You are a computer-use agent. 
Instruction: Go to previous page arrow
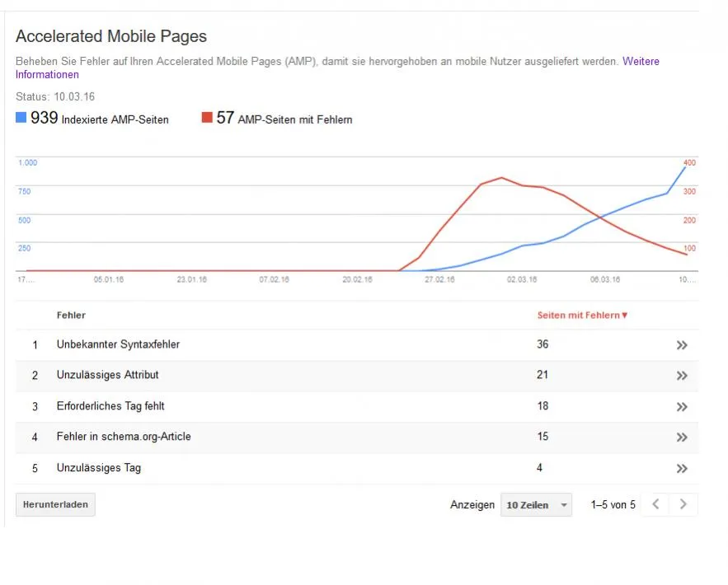point(655,504)
